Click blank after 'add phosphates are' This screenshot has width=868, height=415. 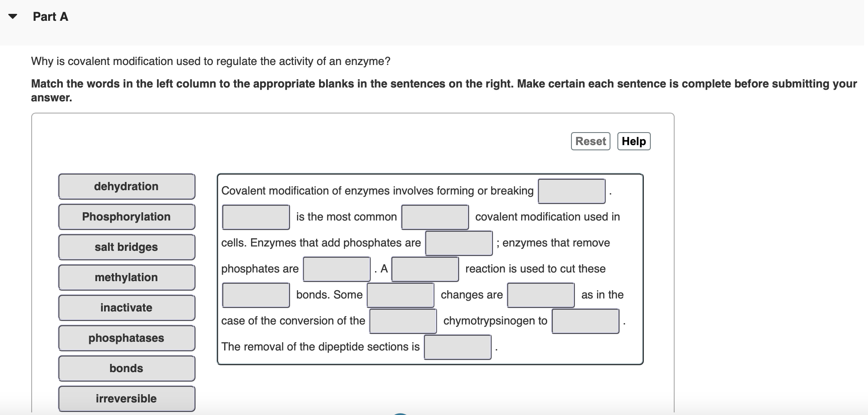click(x=458, y=243)
